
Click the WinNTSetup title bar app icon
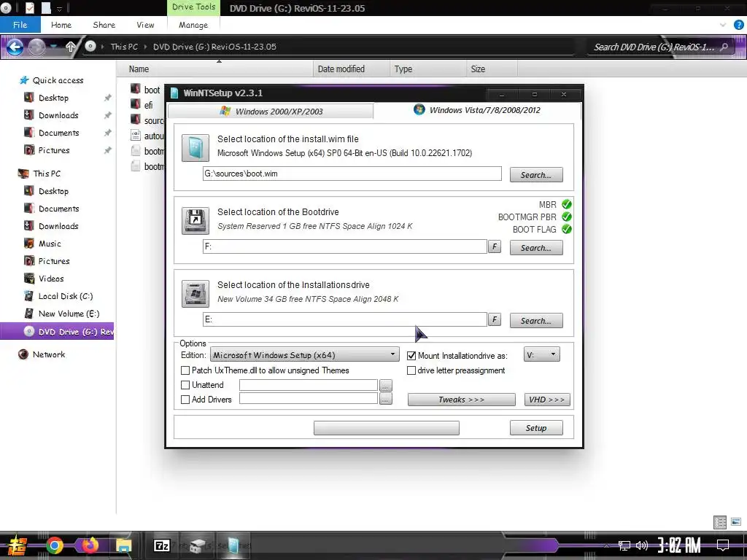click(175, 93)
